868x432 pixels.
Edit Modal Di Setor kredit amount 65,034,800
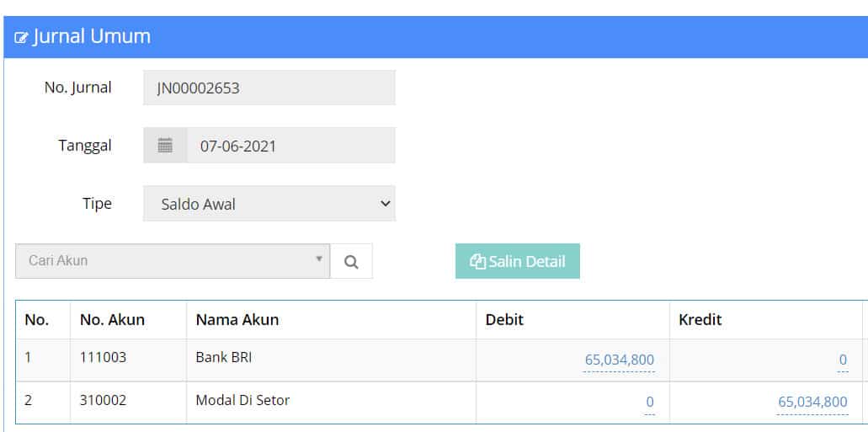(812, 402)
